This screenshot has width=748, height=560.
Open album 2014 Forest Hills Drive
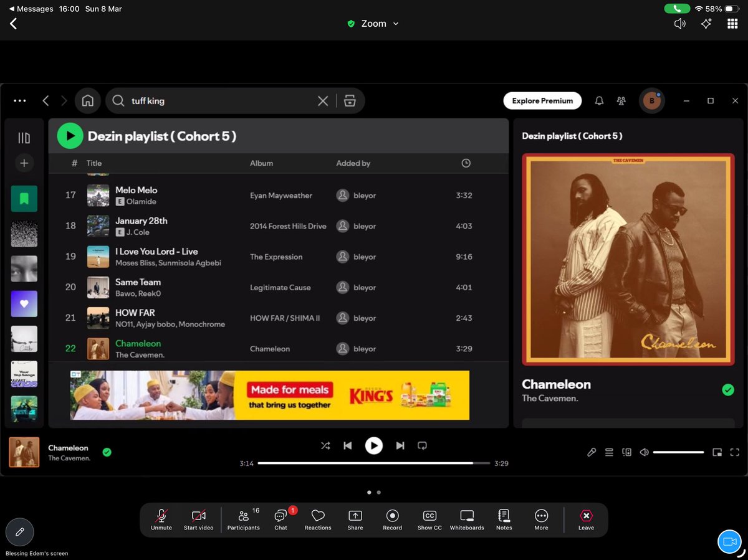point(288,226)
